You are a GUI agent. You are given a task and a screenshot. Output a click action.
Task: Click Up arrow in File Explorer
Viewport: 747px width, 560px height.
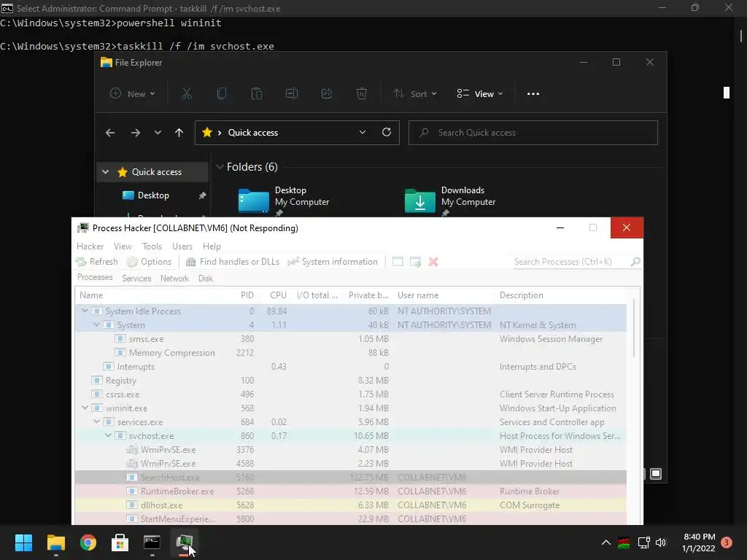point(179,133)
